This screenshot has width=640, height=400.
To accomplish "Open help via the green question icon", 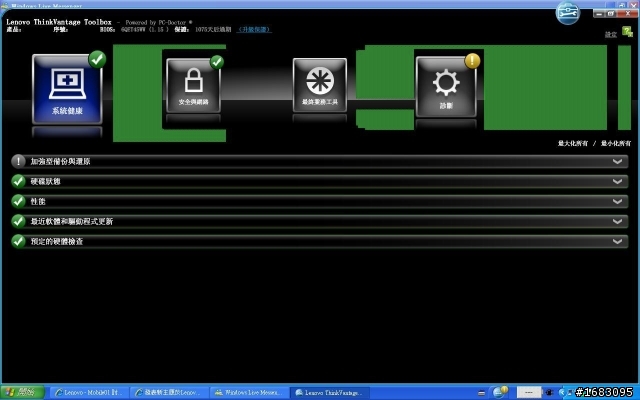I will 627,31.
